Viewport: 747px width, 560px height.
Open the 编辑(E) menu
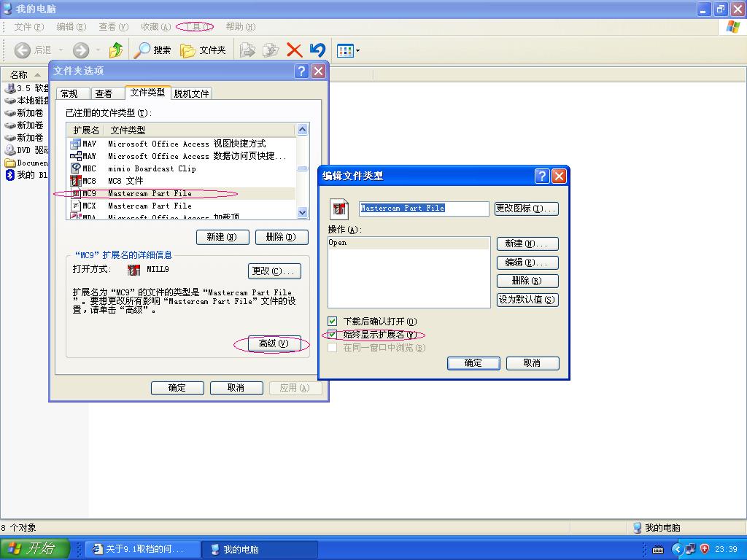click(71, 27)
